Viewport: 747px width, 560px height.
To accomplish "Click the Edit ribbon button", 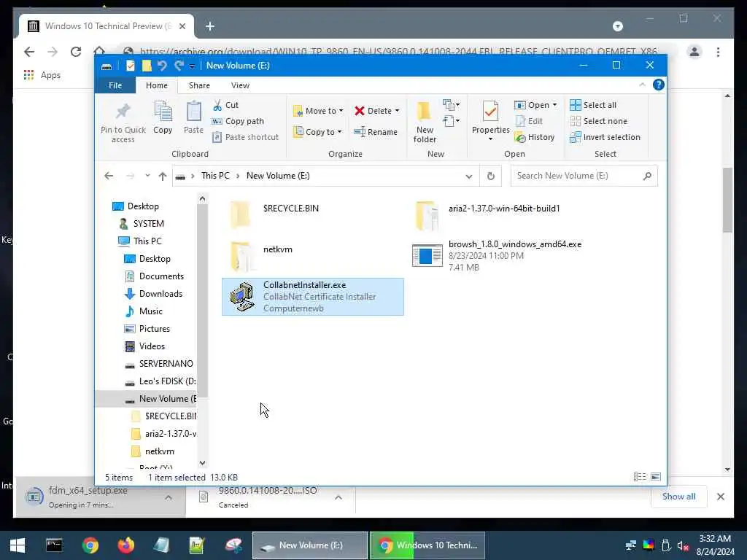I will coord(529,121).
